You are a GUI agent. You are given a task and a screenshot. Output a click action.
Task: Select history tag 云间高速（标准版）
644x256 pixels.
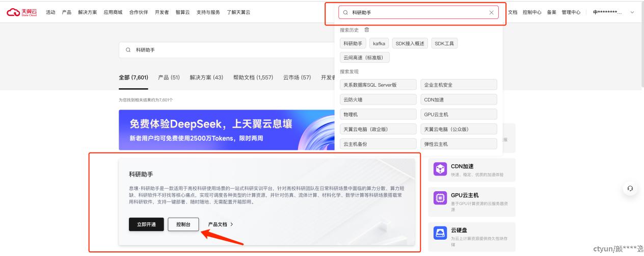point(365,58)
